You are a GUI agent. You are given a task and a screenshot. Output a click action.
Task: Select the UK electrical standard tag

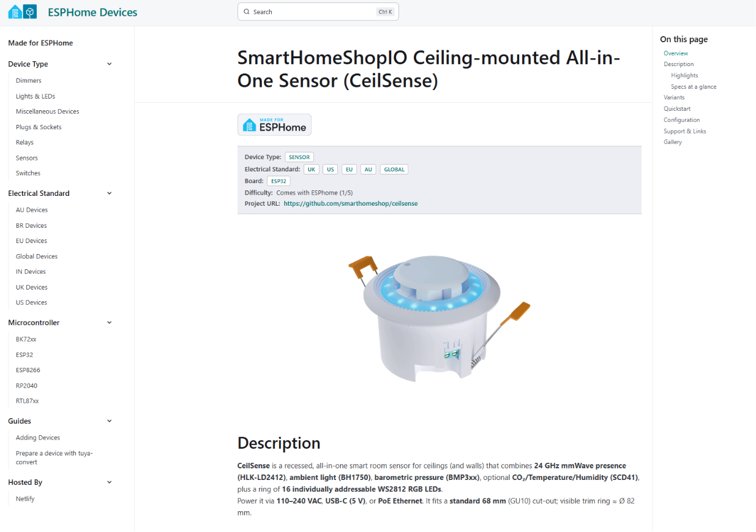312,170
